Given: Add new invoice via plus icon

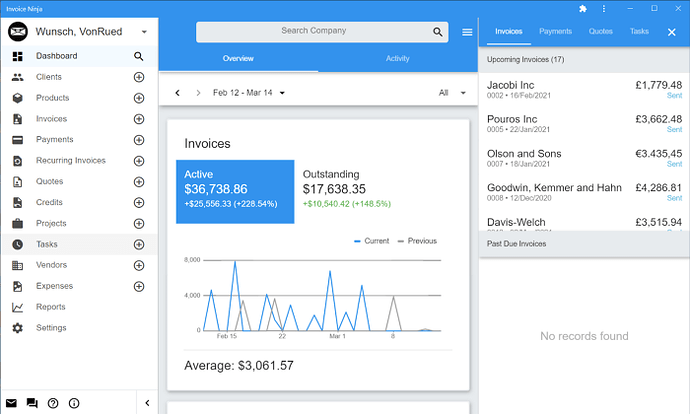Looking at the screenshot, I should click(139, 119).
